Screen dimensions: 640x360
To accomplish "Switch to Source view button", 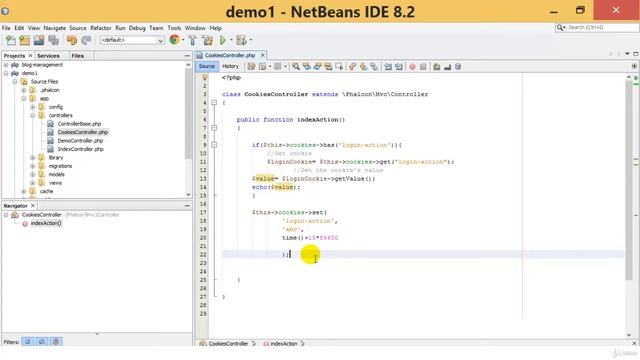I will [207, 66].
